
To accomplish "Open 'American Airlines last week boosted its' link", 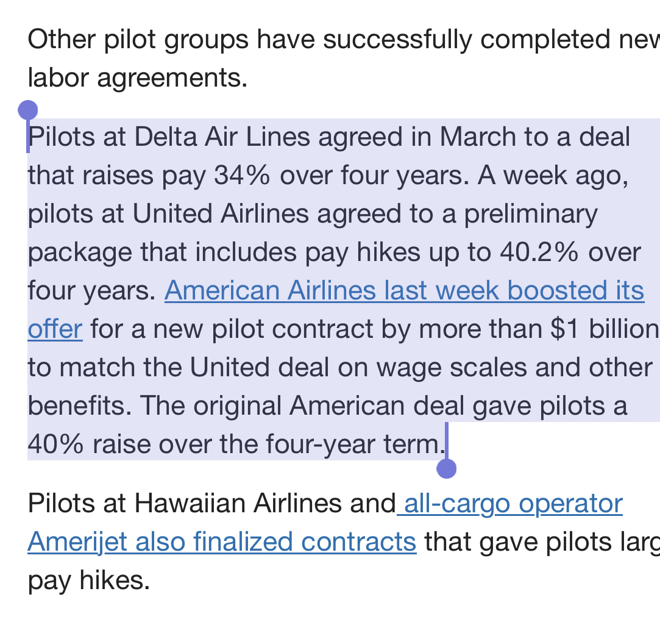I will 404,291.
